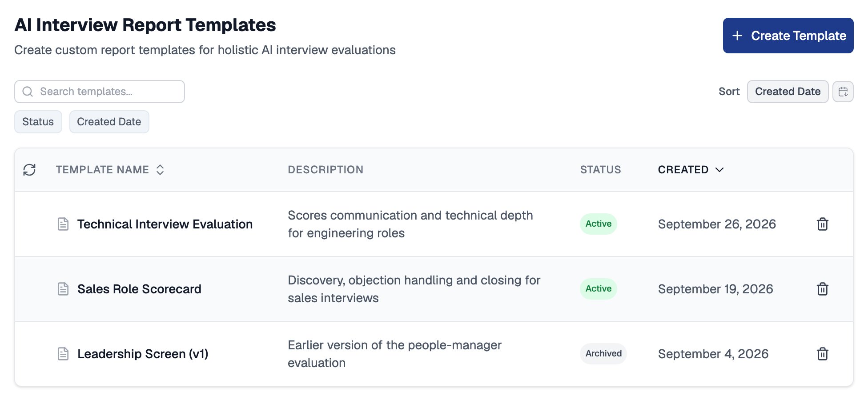Delete the Sales Role Scorecard template
The width and height of the screenshot is (868, 400).
point(823,289)
